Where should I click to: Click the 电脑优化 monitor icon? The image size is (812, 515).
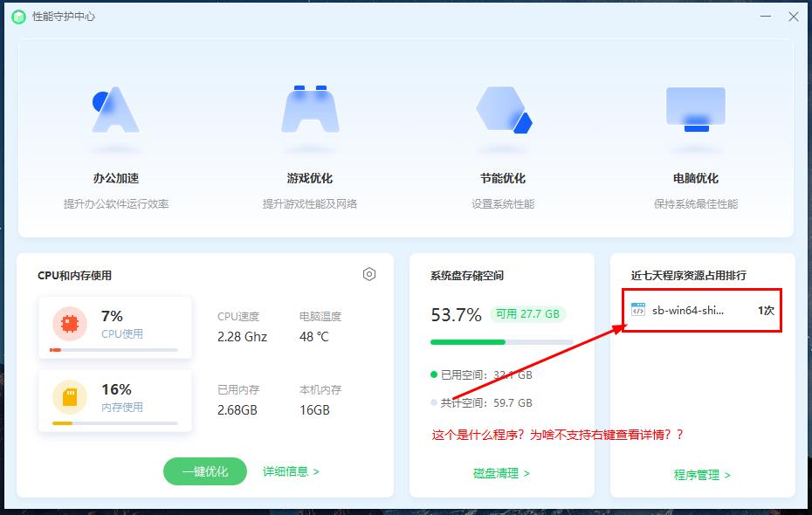click(x=696, y=109)
